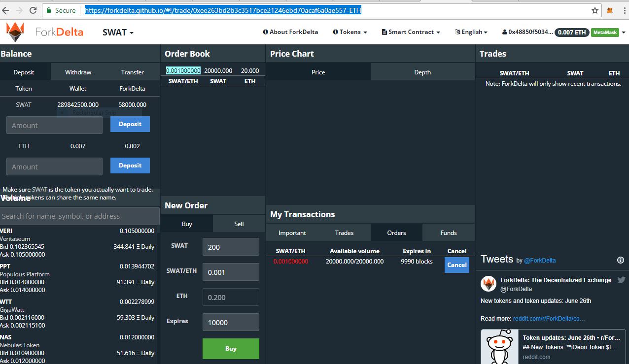Open the English language dropdown
The width and height of the screenshot is (629, 364).
click(x=471, y=32)
